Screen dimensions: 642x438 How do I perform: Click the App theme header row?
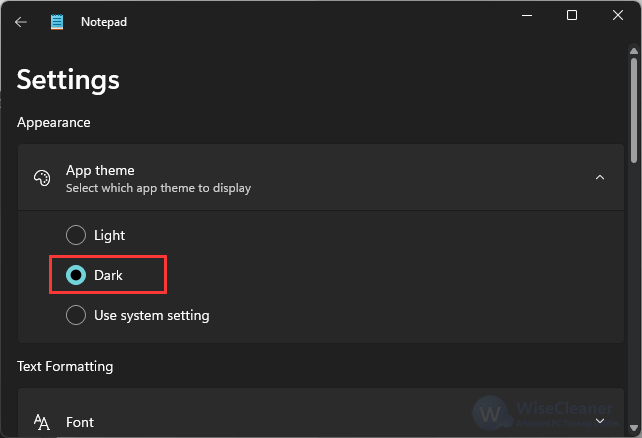[321, 177]
